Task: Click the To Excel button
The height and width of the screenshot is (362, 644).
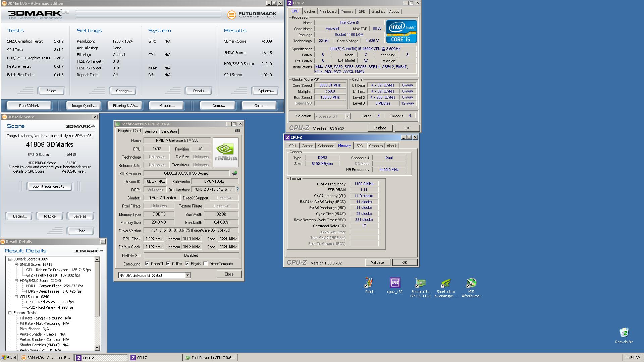Action: (50, 216)
